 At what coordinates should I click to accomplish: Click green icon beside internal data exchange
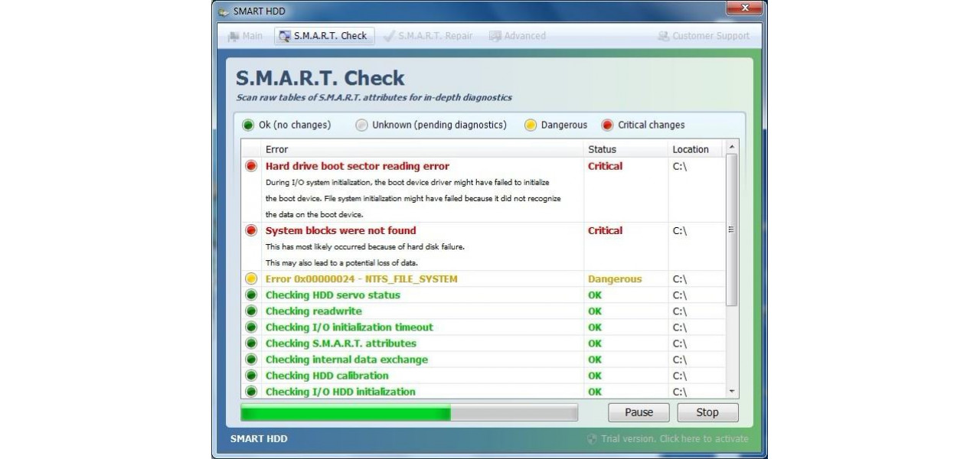[x=250, y=360]
